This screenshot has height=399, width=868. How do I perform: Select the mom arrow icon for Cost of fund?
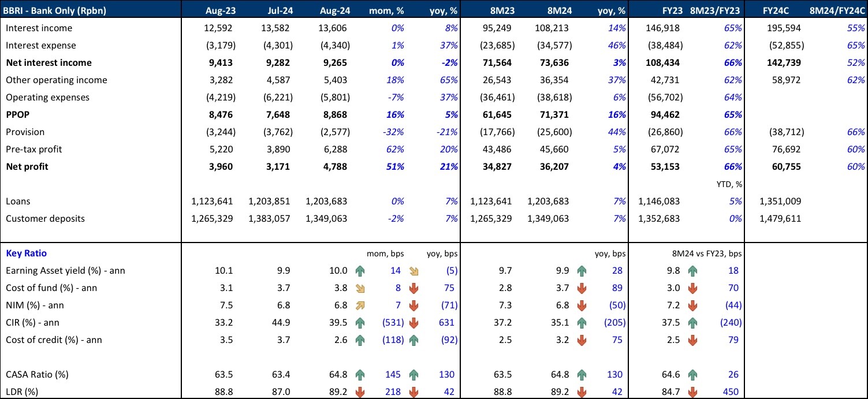[360, 288]
